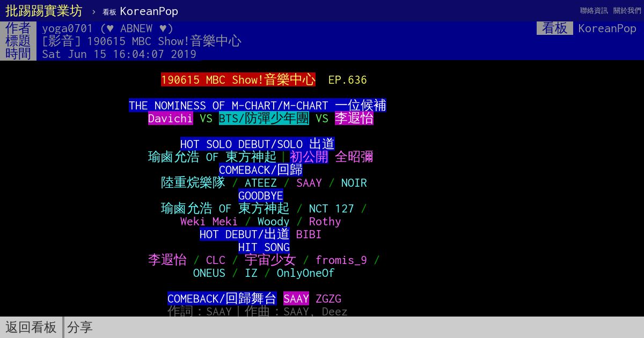Click the 全昭彌 text

(x=354, y=157)
